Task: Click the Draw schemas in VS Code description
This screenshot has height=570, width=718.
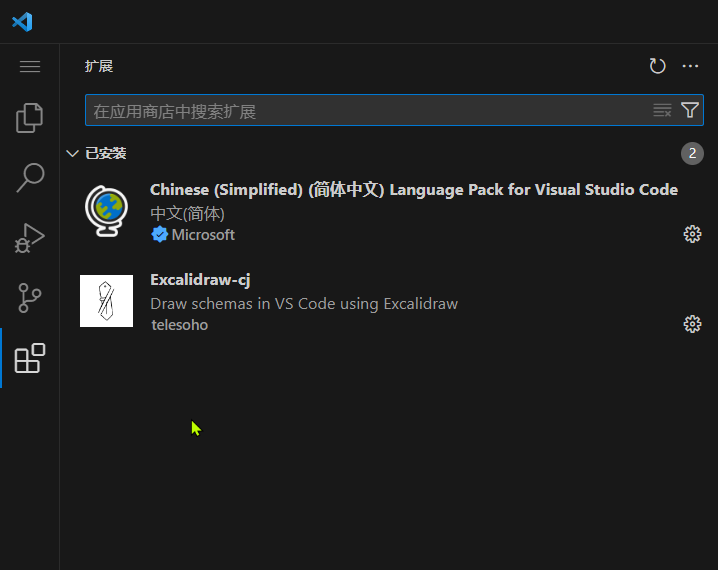Action: click(x=304, y=304)
